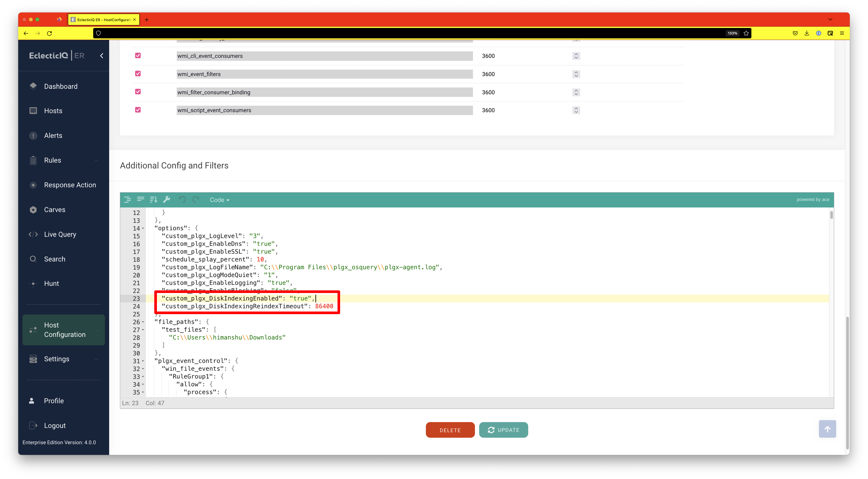The height and width of the screenshot is (479, 868).
Task: Collapse the options block fold arrow
Action: click(x=143, y=228)
